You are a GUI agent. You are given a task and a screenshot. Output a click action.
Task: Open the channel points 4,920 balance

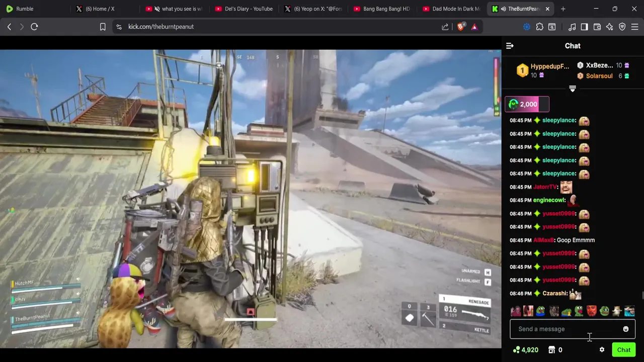[x=525, y=350]
